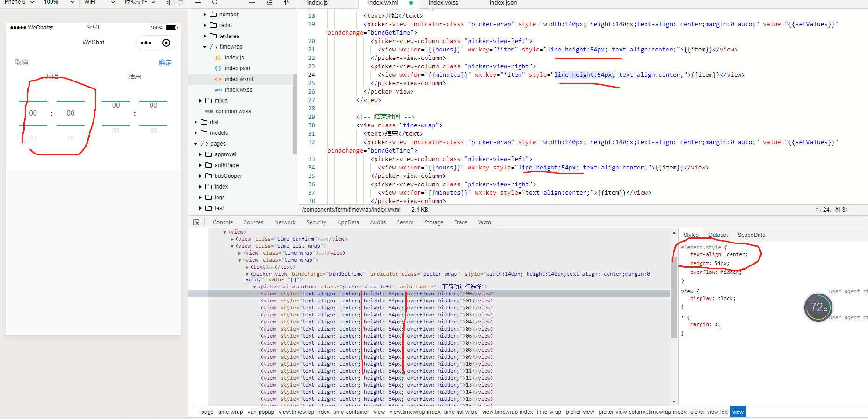Open the iPhone 6 device dropdown
The height and width of the screenshot is (419, 868).
point(19,2)
